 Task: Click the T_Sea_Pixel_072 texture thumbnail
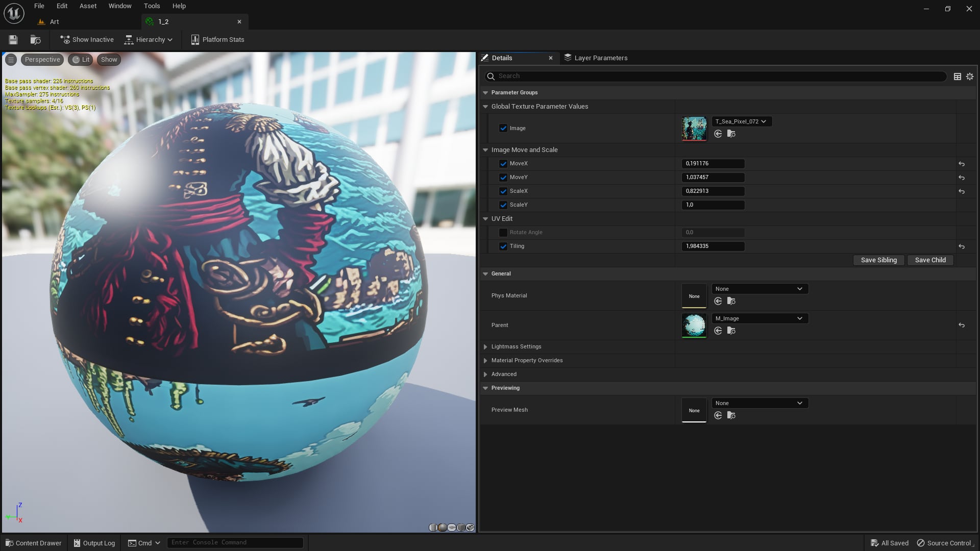point(694,128)
